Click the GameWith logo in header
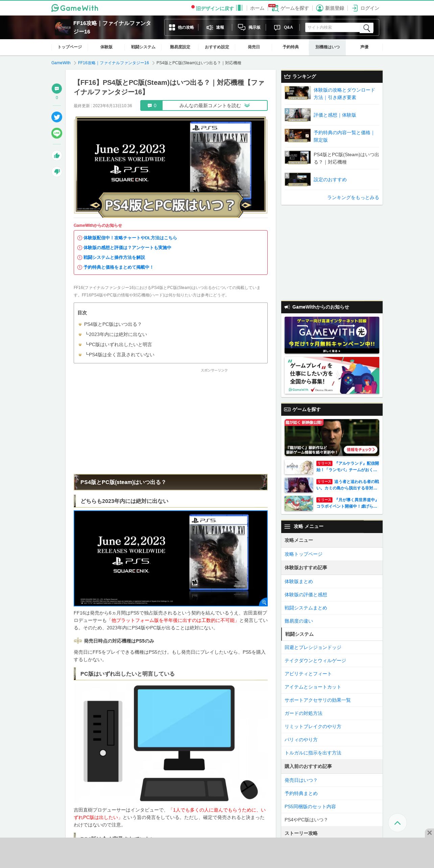 tap(75, 8)
